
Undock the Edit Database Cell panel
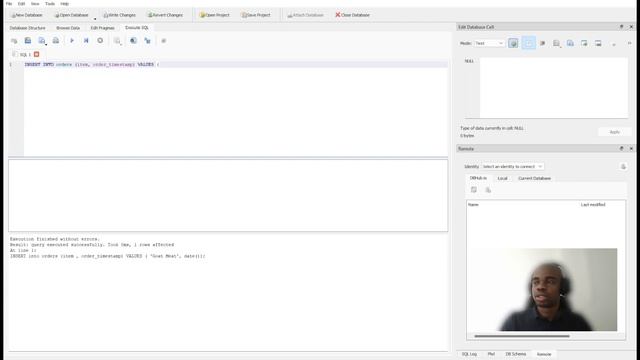pyautogui.click(x=622, y=27)
